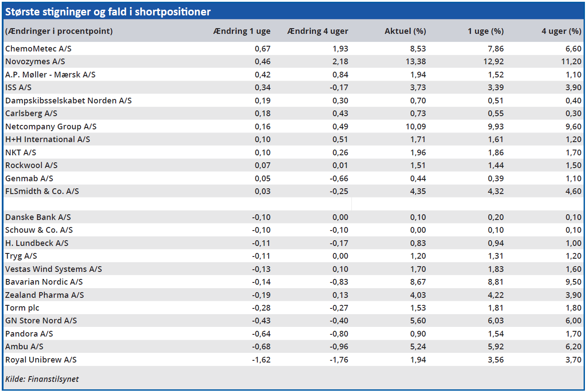Select Bavarian Nordic 4-week change -0,83
Image resolution: width=588 pixels, height=392 pixels.
tap(339, 282)
